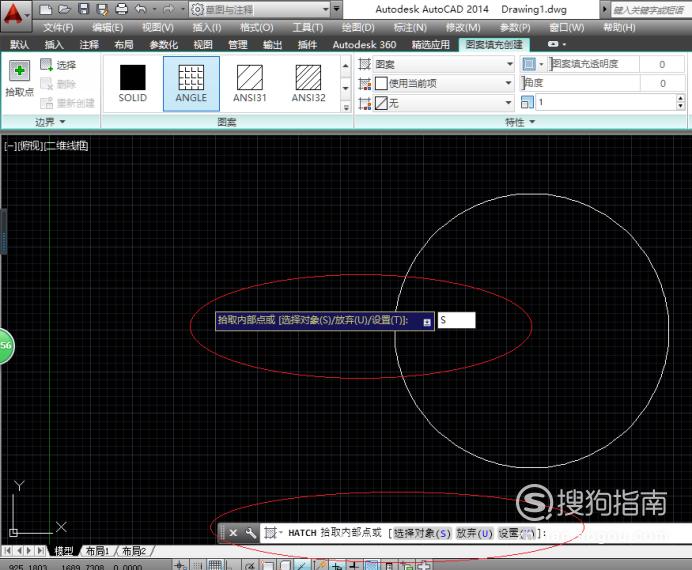Click the hatch type icon beside 图案
This screenshot has width=692, height=570.
(365, 64)
